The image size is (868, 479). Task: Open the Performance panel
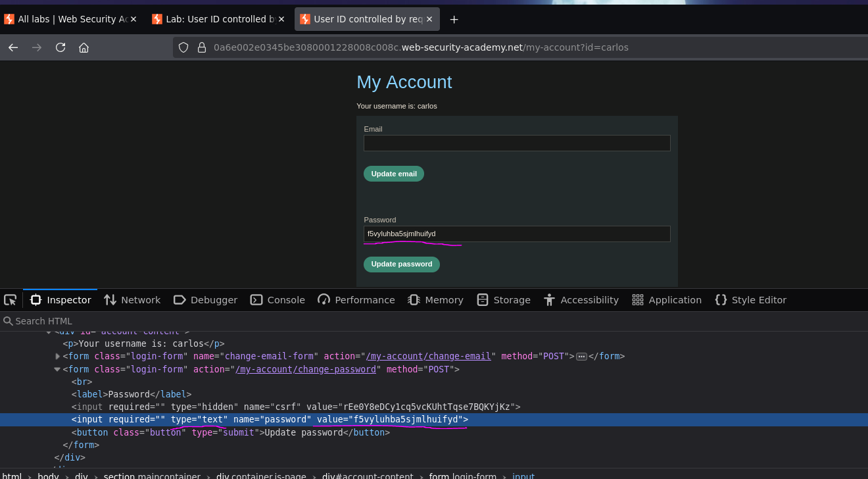[356, 300]
